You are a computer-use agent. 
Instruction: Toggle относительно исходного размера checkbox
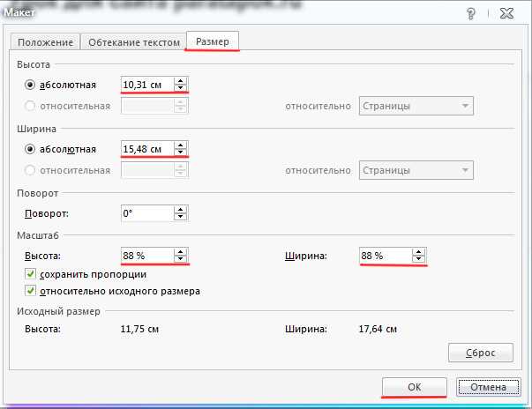(30, 291)
